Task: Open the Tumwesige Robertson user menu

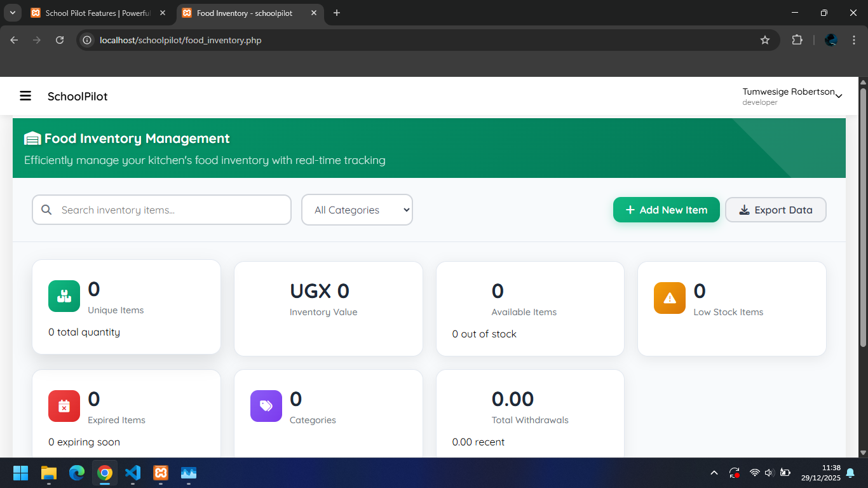Action: [792, 96]
